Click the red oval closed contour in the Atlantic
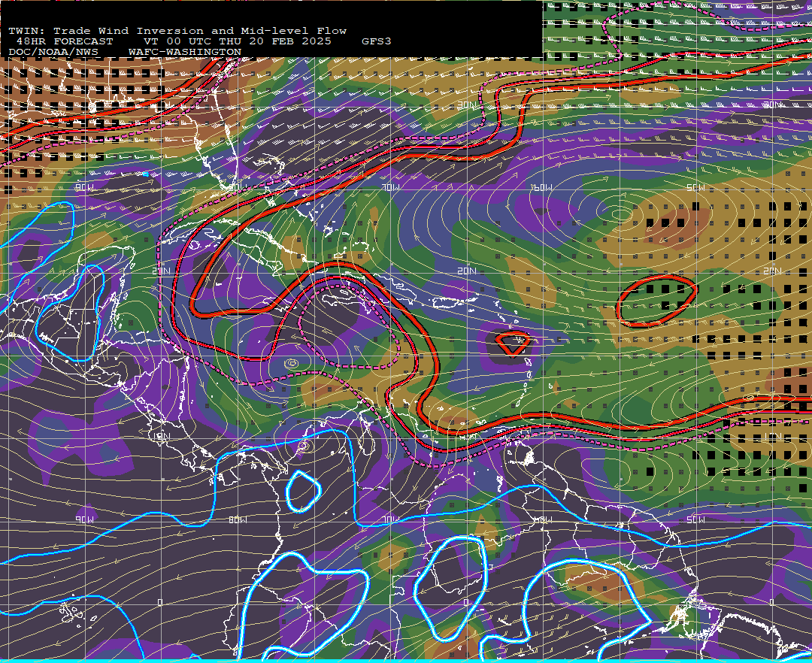The width and height of the screenshot is (812, 663). point(656,301)
